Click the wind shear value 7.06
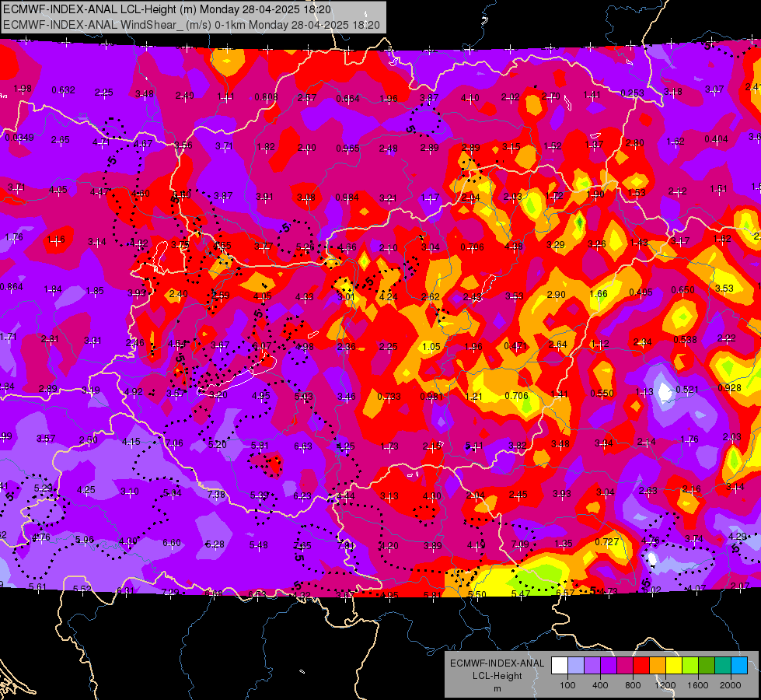The height and width of the screenshot is (700, 761). [174, 443]
